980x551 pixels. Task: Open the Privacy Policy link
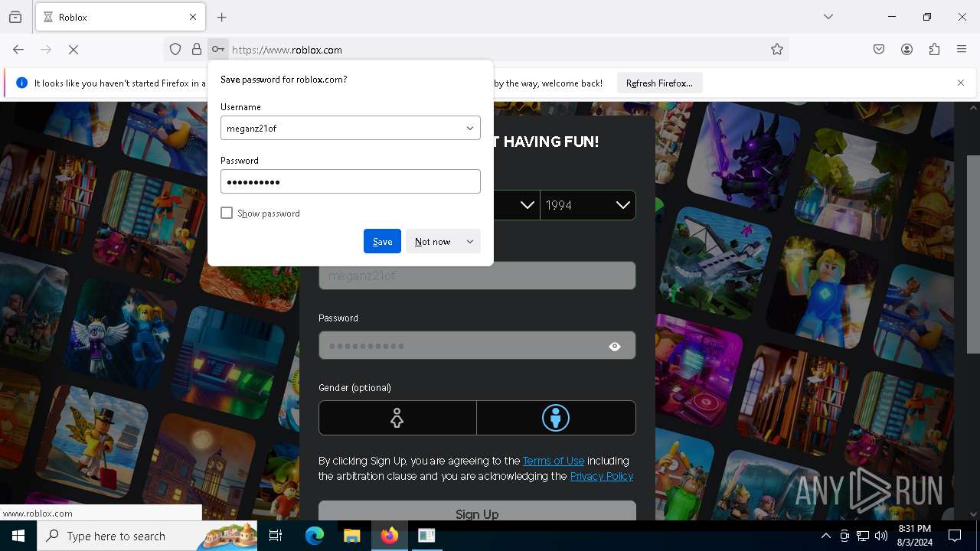(x=602, y=476)
